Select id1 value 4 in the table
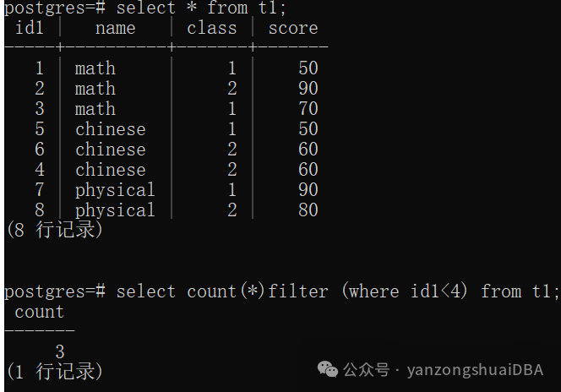Screen dimensions: 561x392 point(40,169)
